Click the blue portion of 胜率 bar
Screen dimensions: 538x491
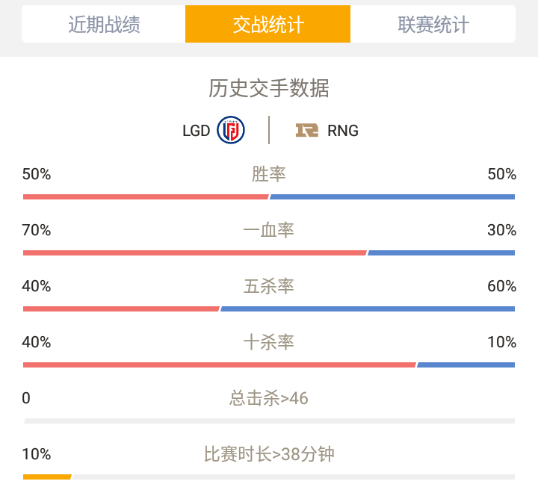[x=393, y=197]
